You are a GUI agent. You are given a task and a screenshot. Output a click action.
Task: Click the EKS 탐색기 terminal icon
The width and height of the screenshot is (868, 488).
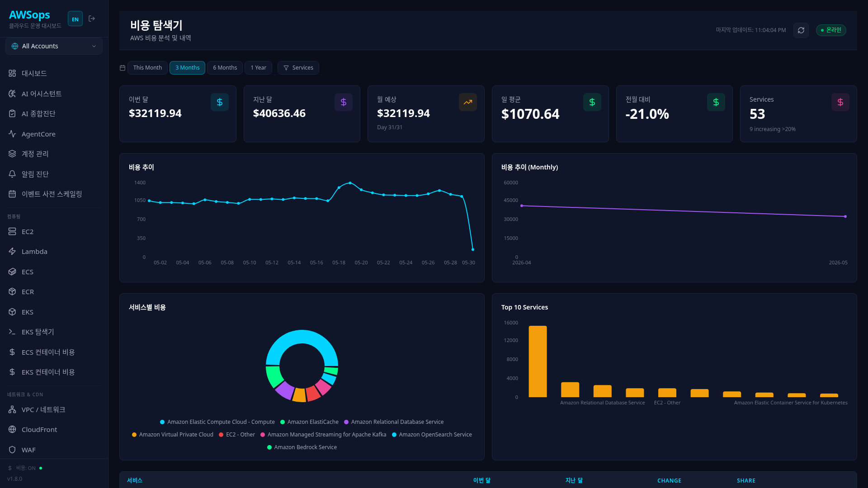click(12, 332)
